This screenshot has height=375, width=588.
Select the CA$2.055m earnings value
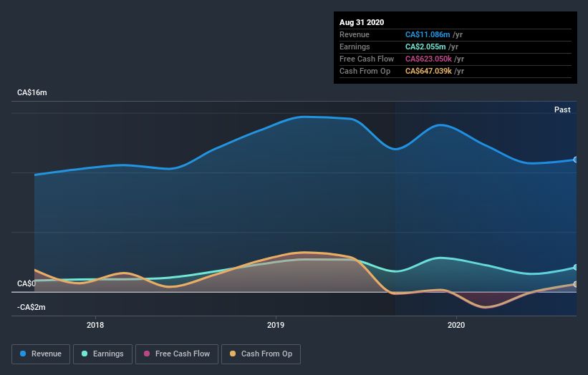pyautogui.click(x=425, y=47)
